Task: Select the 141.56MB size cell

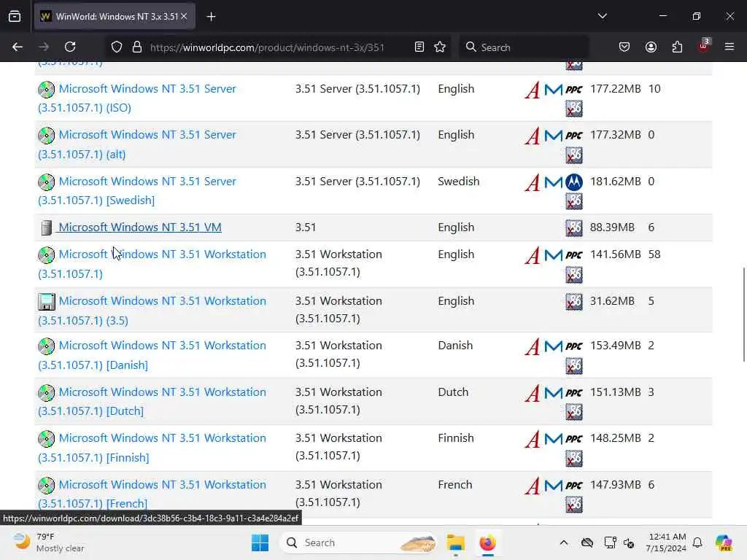Action: click(615, 254)
